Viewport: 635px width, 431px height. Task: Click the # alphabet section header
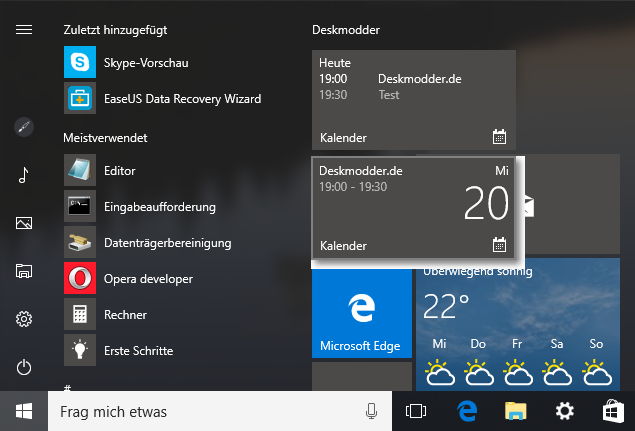67,388
